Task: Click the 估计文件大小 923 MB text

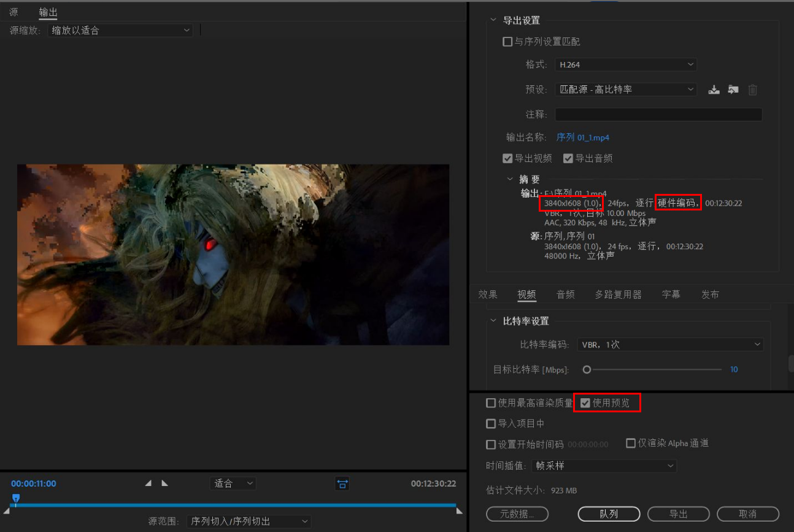Action: pyautogui.click(x=531, y=490)
